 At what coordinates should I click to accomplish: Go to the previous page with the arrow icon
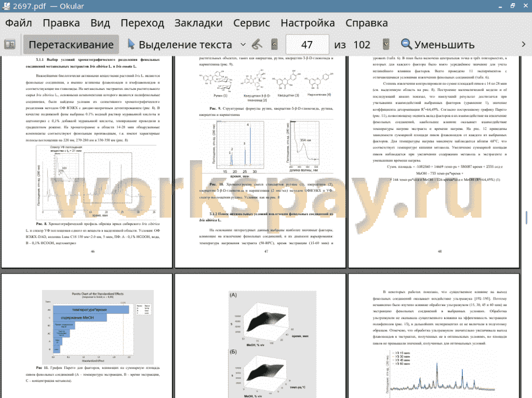click(x=275, y=45)
